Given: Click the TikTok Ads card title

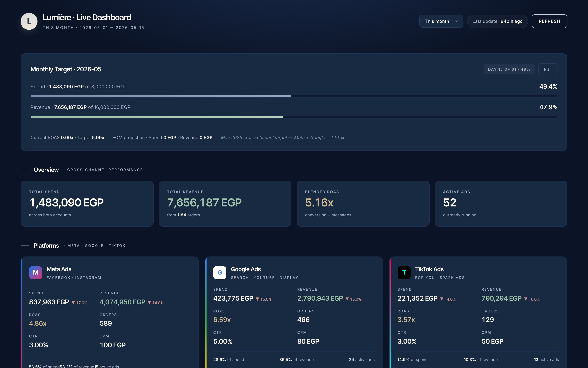Looking at the screenshot, I should pyautogui.click(x=429, y=269).
